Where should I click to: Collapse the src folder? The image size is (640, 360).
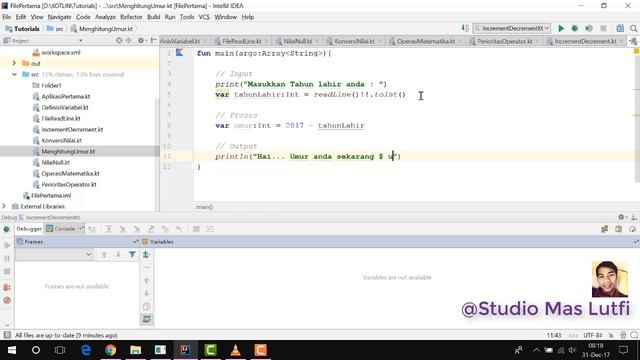click(14, 74)
